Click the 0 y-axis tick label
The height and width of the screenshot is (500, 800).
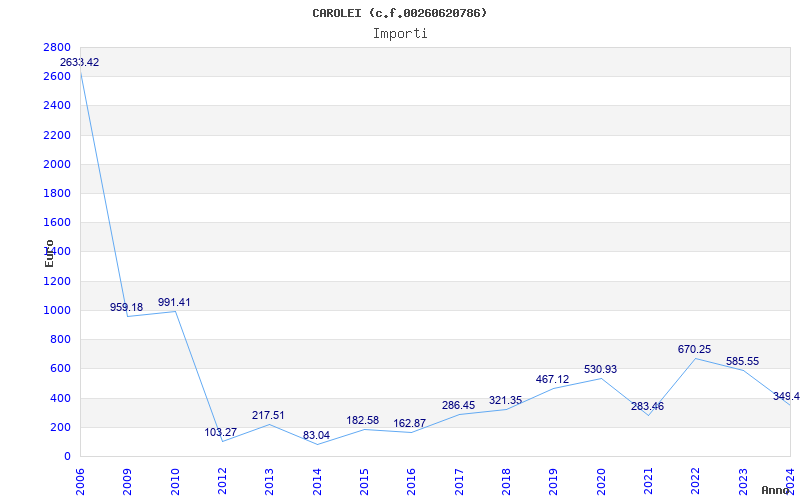click(67, 456)
